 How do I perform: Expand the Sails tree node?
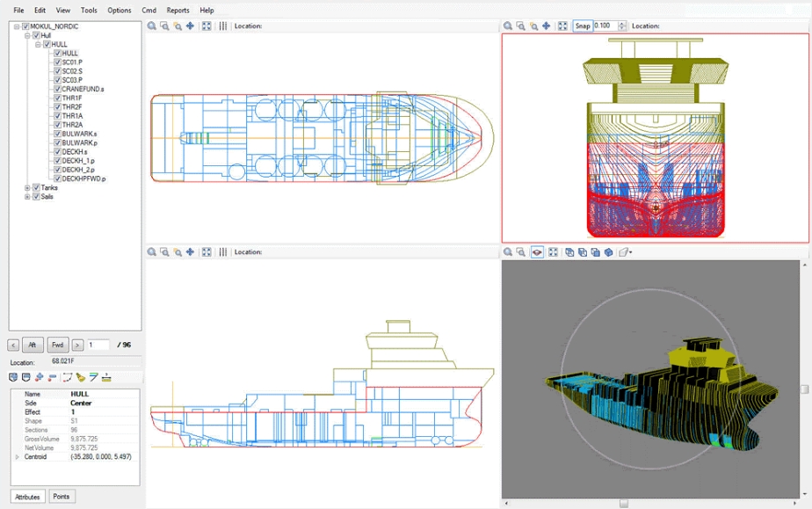pos(27,197)
